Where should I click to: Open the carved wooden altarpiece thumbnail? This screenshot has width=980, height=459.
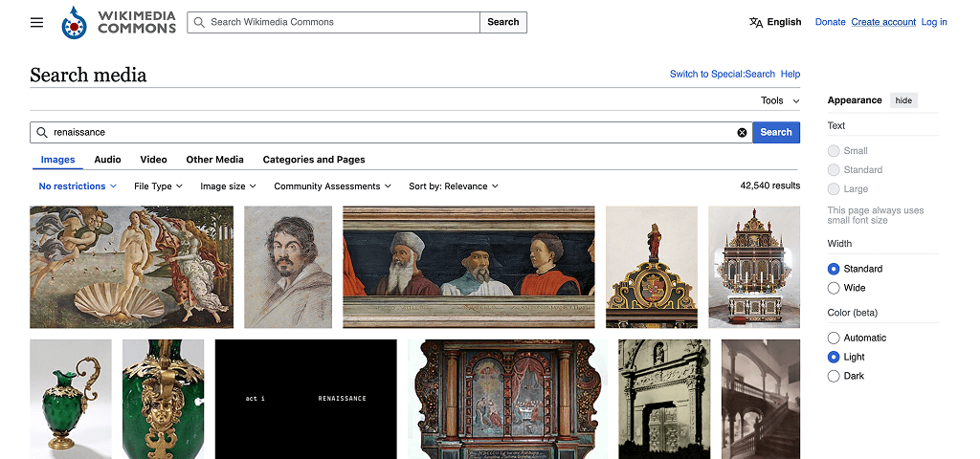tap(508, 399)
